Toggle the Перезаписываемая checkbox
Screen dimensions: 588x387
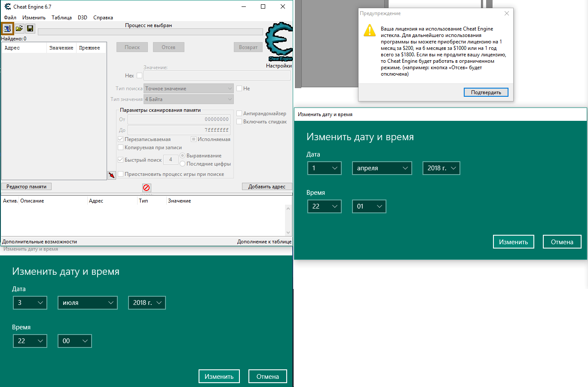point(120,139)
